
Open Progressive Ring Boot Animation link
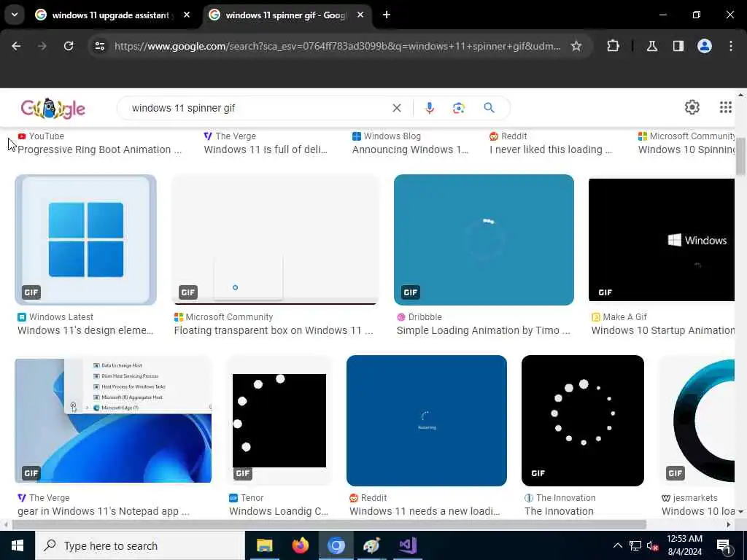click(x=99, y=149)
